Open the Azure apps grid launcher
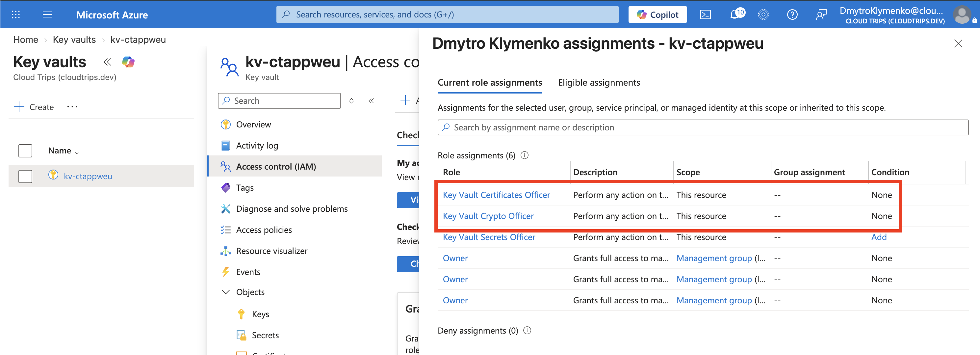The image size is (980, 355). (15, 14)
